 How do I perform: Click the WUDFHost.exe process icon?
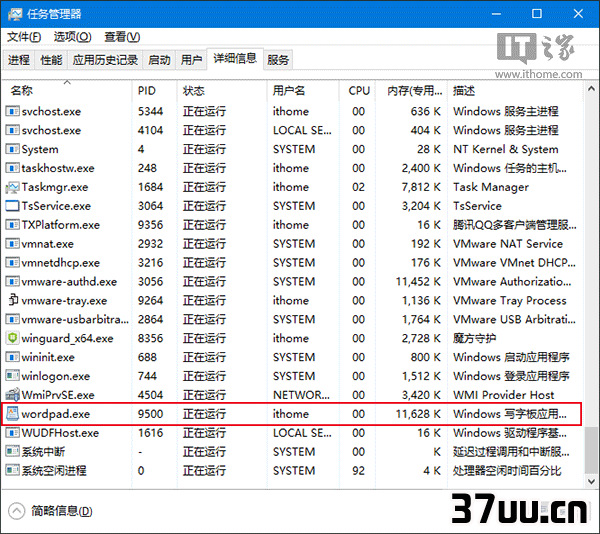[x=12, y=433]
